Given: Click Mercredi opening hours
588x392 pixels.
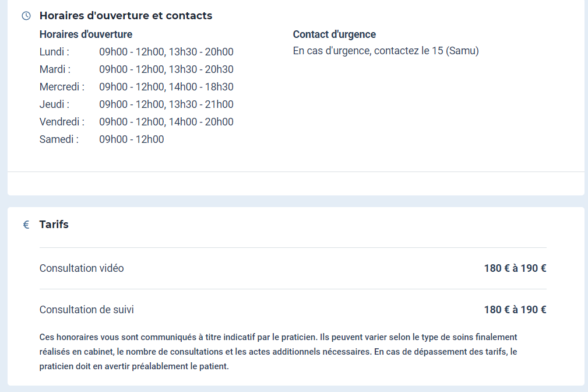Looking at the screenshot, I should click(166, 87).
